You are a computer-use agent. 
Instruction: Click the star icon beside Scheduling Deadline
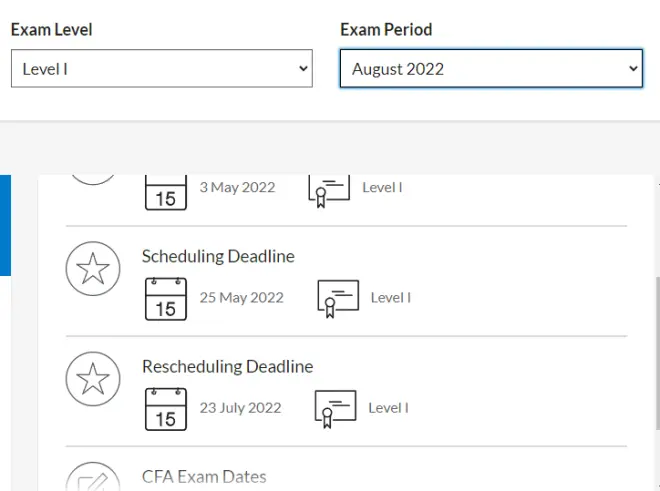tap(93, 269)
